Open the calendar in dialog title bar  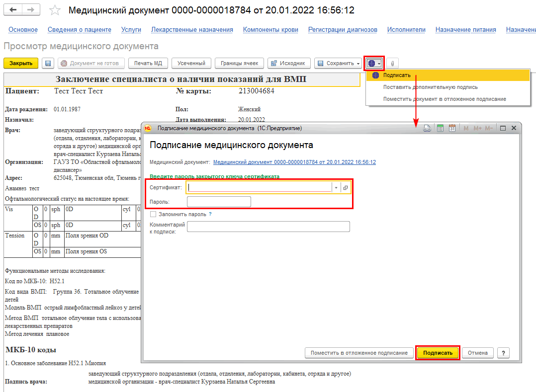452,128
